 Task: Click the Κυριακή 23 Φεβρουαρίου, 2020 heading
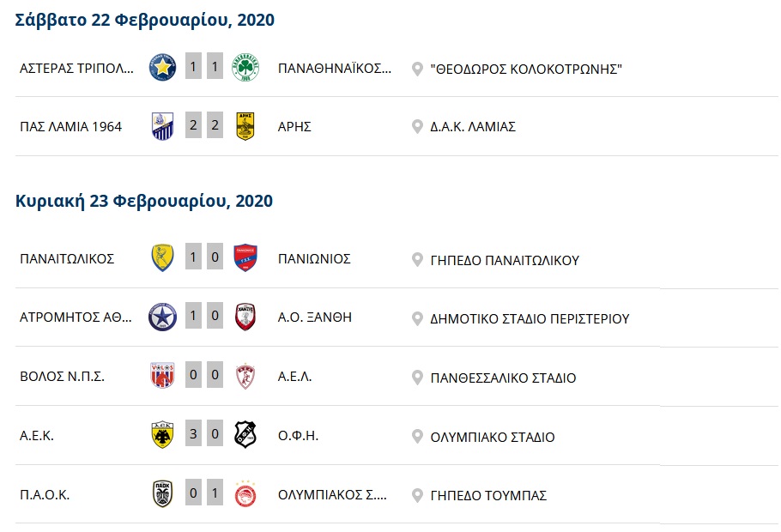pyautogui.click(x=144, y=201)
